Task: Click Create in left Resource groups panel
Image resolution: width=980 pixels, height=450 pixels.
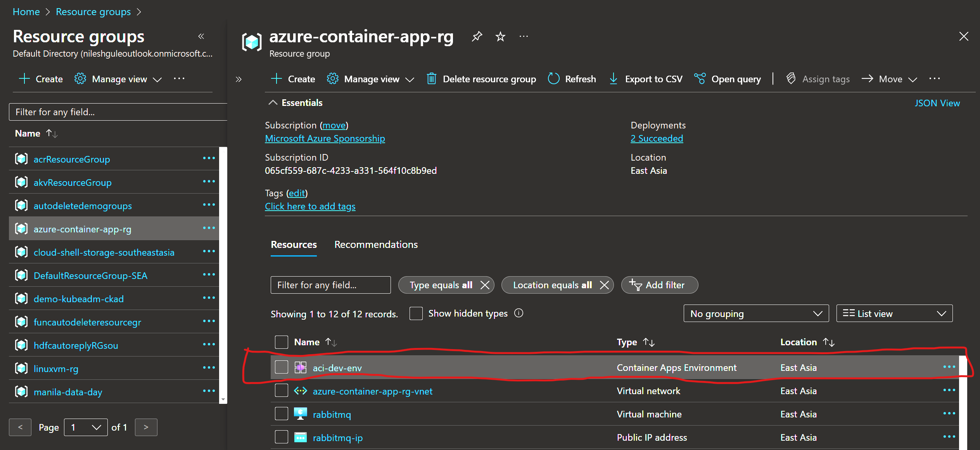Action: click(41, 79)
